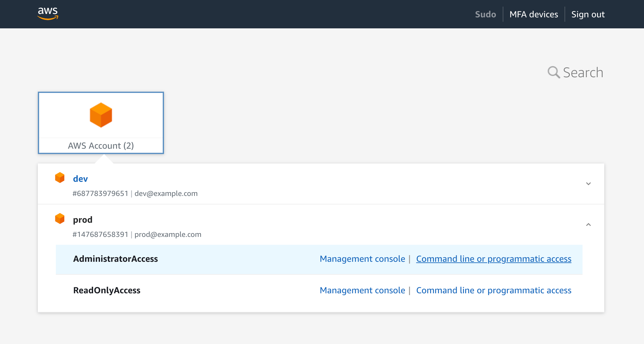
Task: Open the Sudo menu item
Action: click(x=485, y=14)
